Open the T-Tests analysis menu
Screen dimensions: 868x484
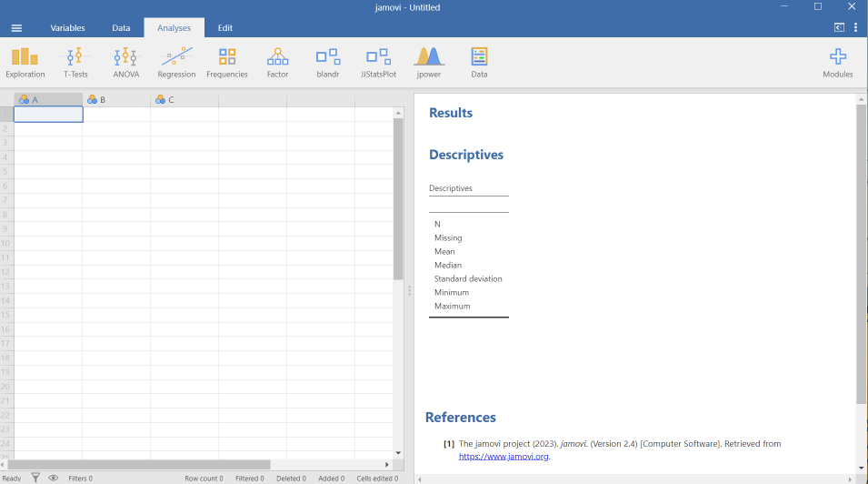tap(75, 62)
